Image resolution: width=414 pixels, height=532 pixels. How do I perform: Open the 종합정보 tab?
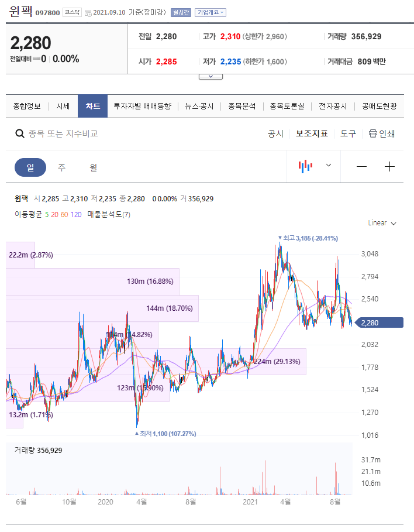tap(27, 106)
